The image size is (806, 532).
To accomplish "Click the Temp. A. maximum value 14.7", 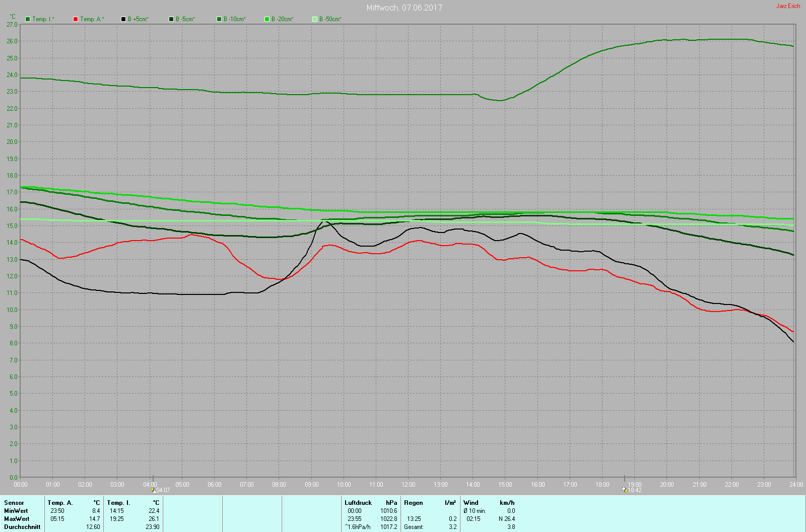I will point(95,519).
